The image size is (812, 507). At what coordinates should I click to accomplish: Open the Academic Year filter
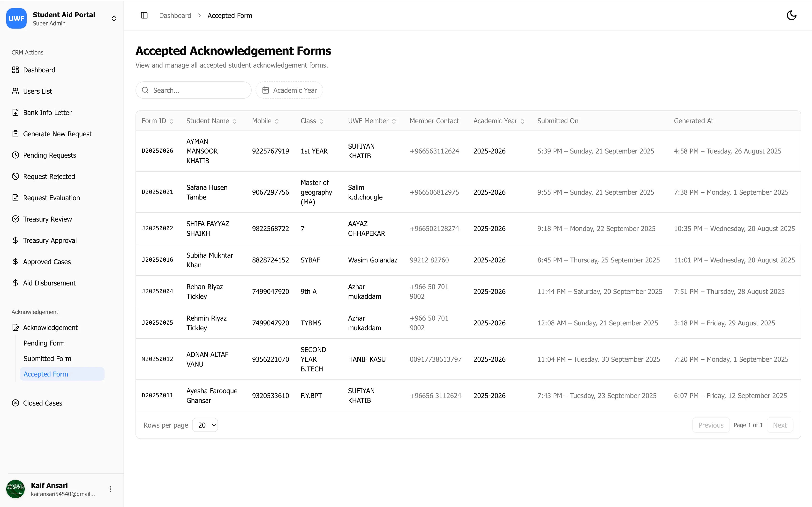point(289,90)
